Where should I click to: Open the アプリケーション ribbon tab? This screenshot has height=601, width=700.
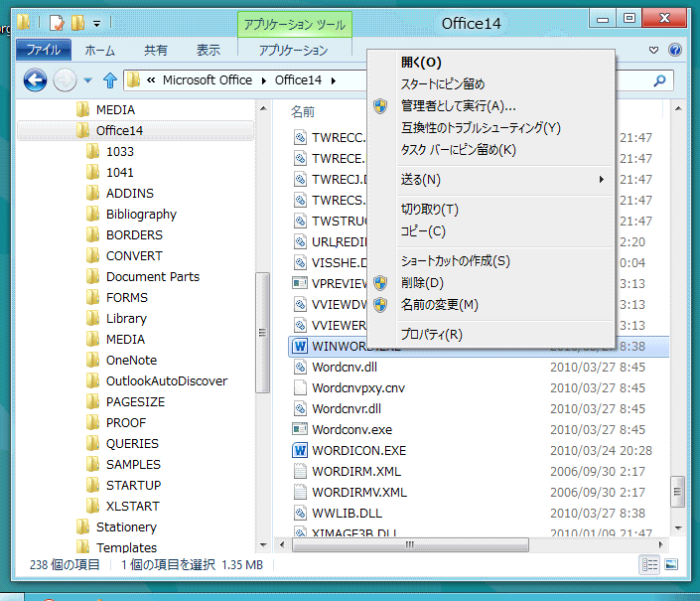tap(294, 50)
